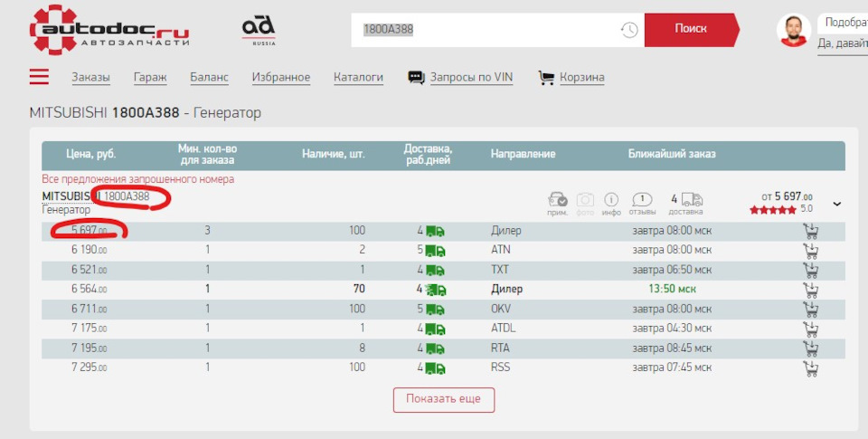Add the 6 564 Дилер offer to cart
The width and height of the screenshot is (868, 439).
(x=811, y=290)
